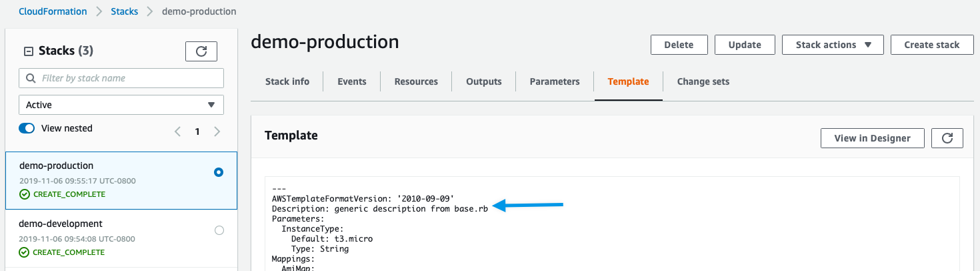Click demo-development CREATE_COMPLETE status icon

click(25, 252)
